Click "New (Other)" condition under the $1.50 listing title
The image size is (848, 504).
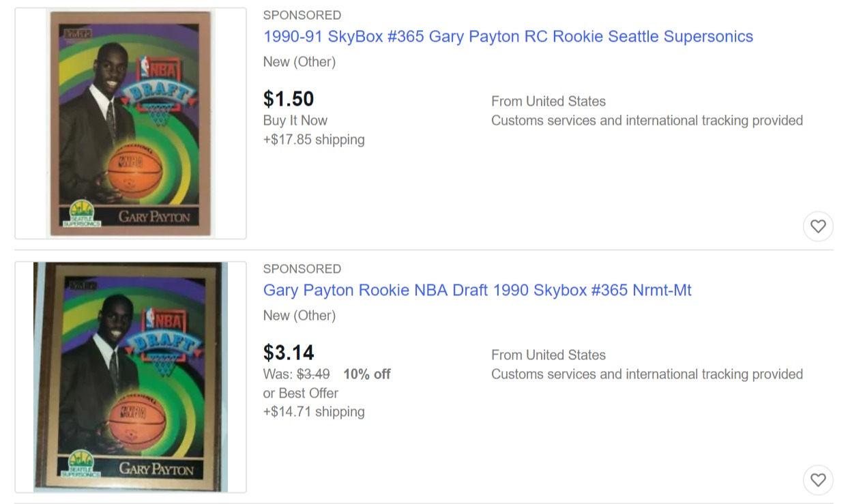pyautogui.click(x=299, y=62)
